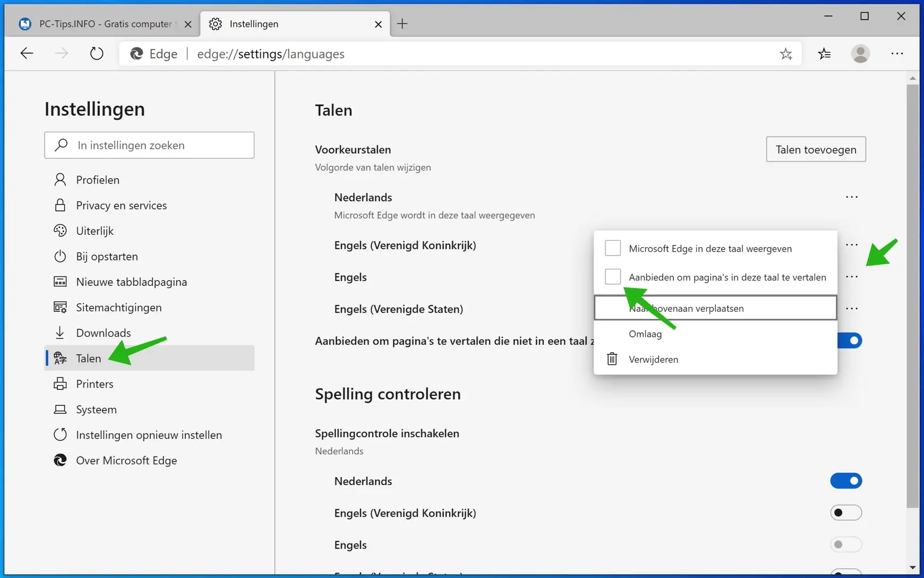Viewport: 924px width, 578px height.
Task: Open Privacy en services settings
Action: tap(149, 205)
